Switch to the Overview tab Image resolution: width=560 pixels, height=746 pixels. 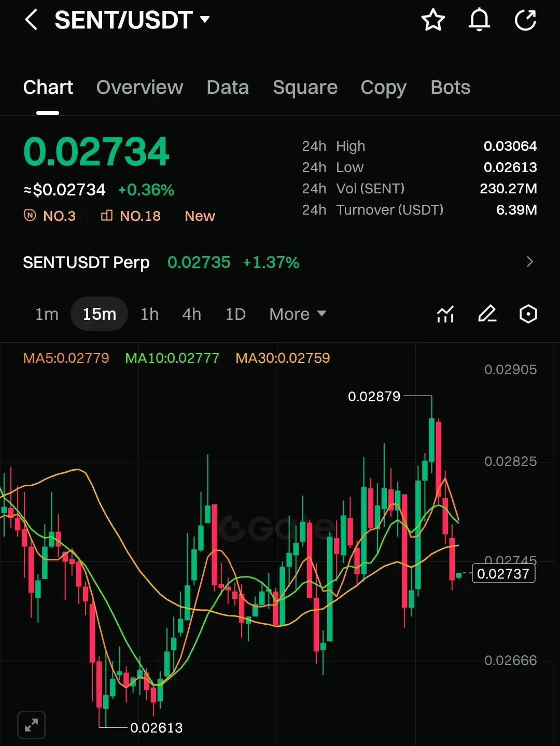click(x=139, y=87)
